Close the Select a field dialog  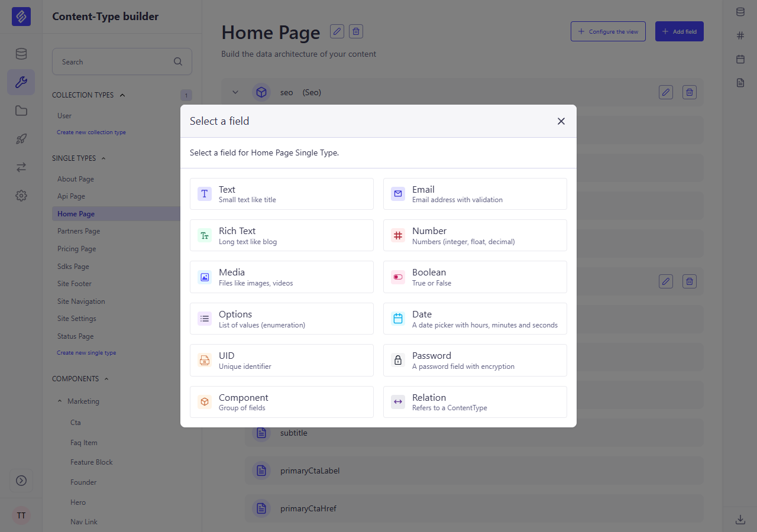point(561,121)
